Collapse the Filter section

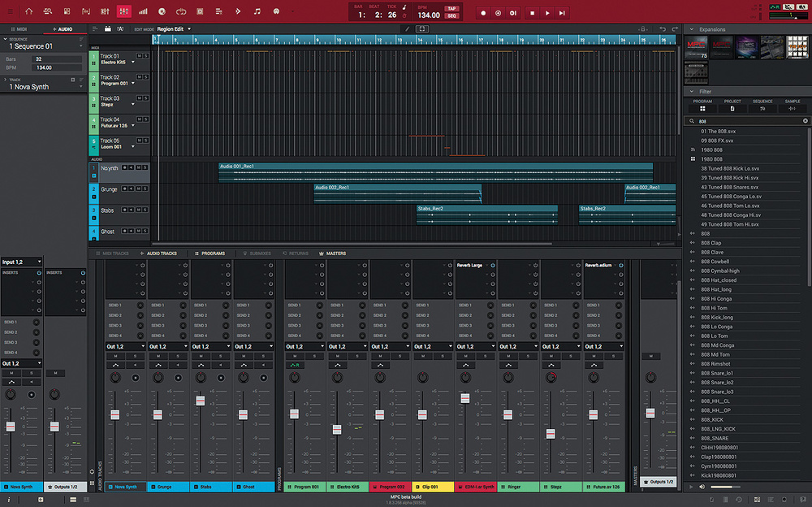point(691,91)
